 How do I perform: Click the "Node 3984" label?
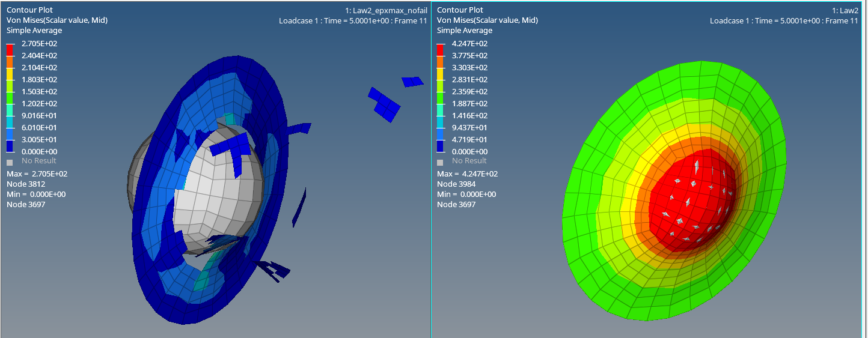click(x=456, y=184)
